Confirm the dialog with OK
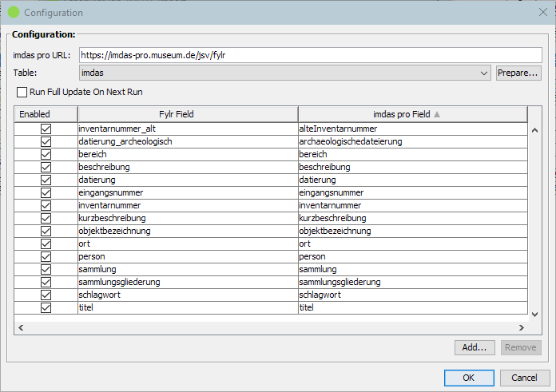 (x=469, y=378)
